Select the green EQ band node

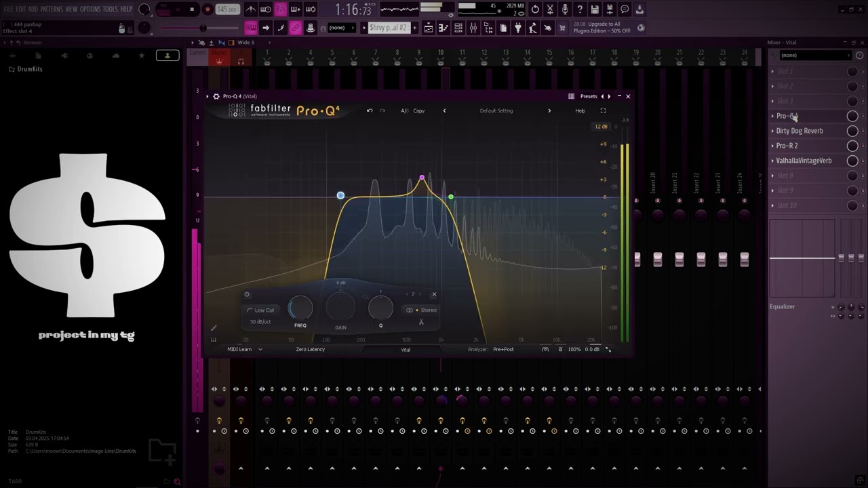tap(451, 197)
